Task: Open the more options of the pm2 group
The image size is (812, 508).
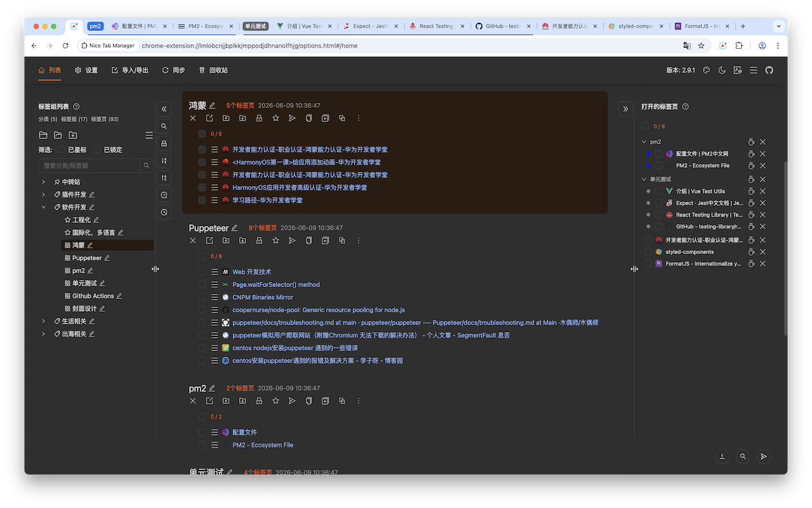Action: coord(358,401)
